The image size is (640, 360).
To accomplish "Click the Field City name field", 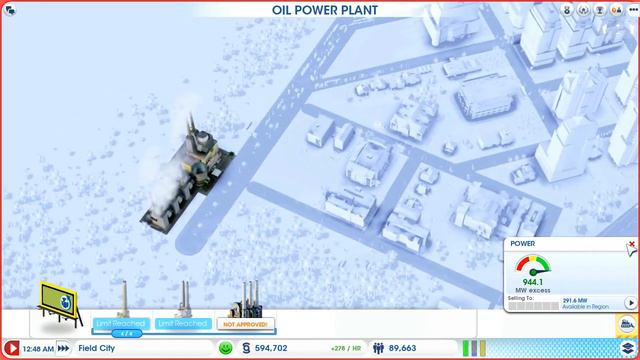I will pyautogui.click(x=96, y=348).
